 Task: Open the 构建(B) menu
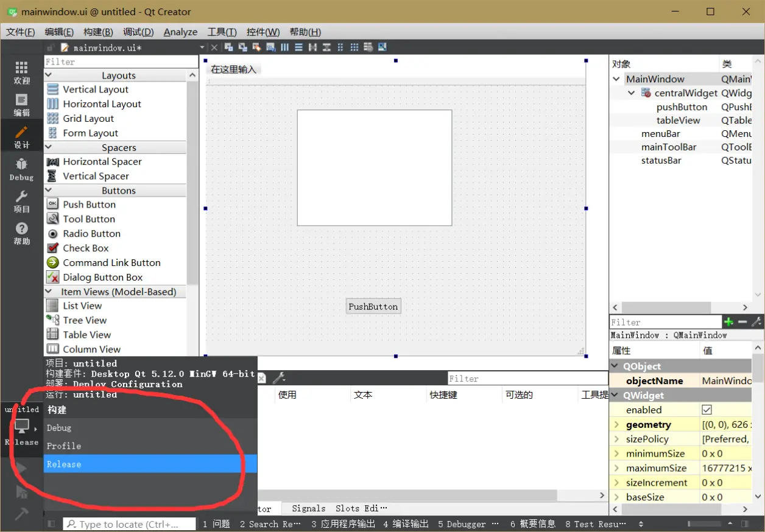[98, 32]
